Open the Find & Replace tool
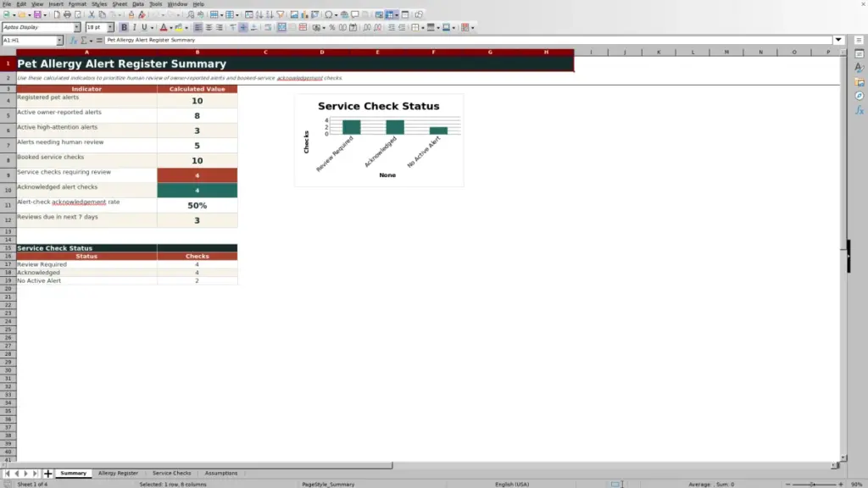Viewport: 868px width, 488px height. (191, 14)
